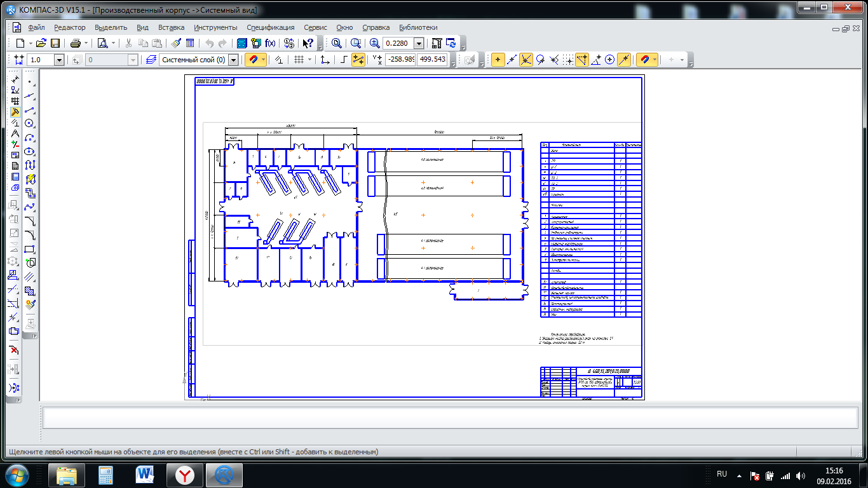Open the Файл menu

click(x=36, y=27)
